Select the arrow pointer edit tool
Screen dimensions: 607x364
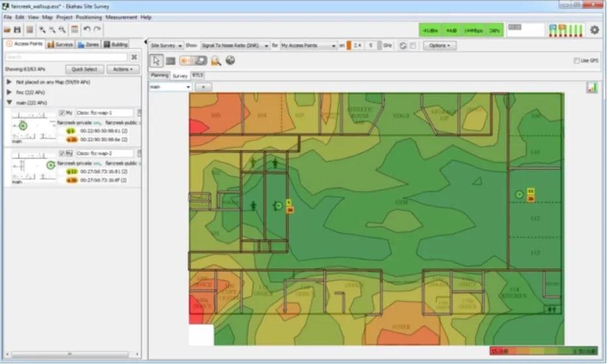156,61
